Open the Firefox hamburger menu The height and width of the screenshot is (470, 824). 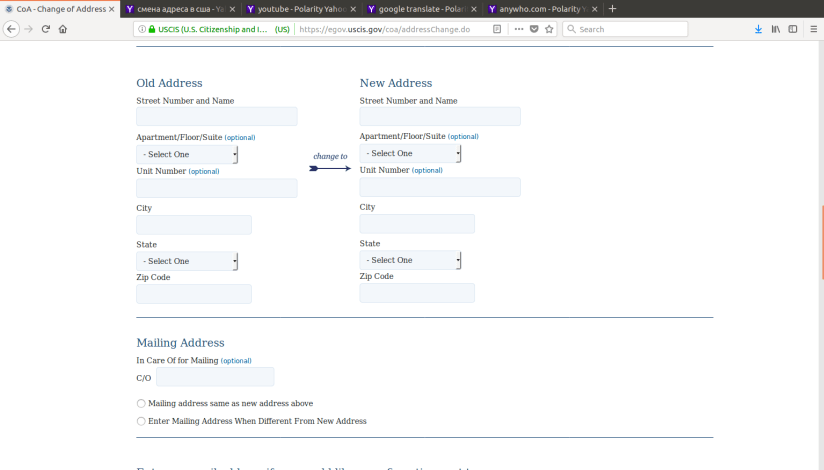point(811,29)
